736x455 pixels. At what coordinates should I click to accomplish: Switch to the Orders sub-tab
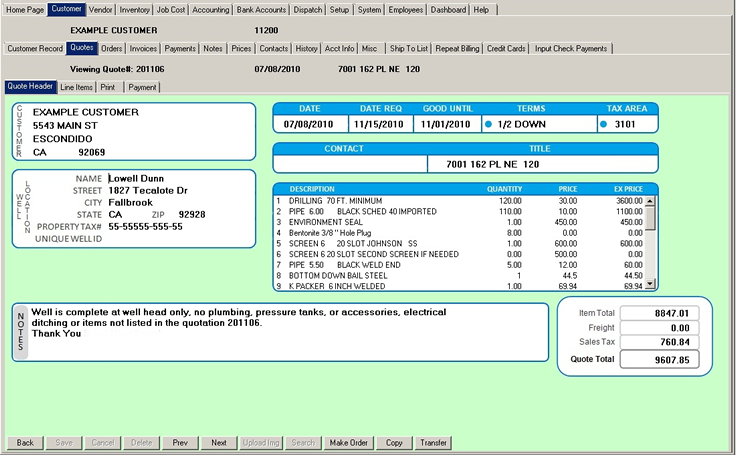[112, 48]
